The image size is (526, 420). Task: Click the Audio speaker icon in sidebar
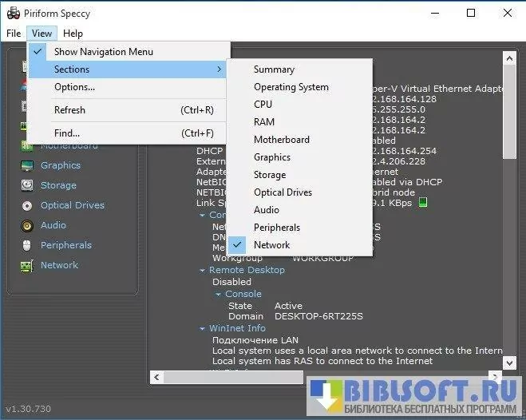(27, 225)
